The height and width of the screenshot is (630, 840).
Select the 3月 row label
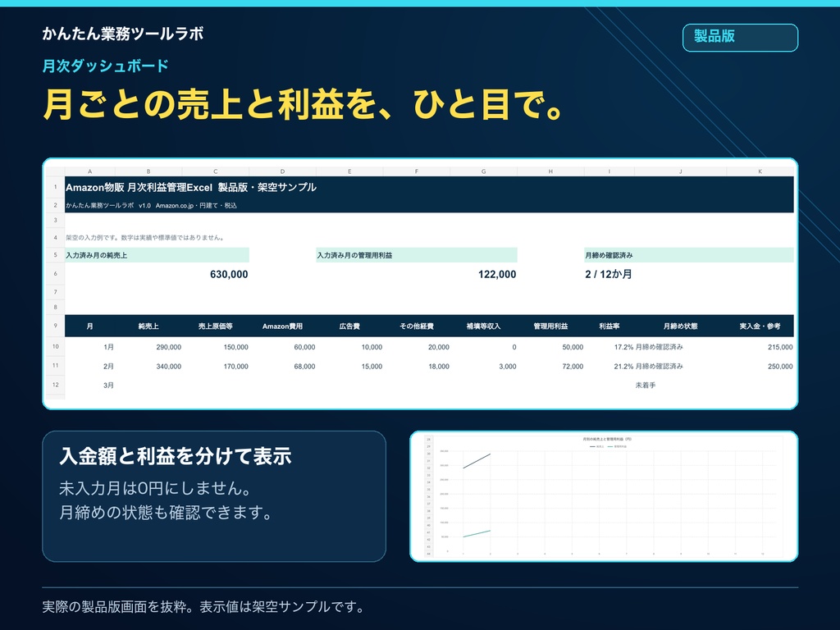coord(108,386)
